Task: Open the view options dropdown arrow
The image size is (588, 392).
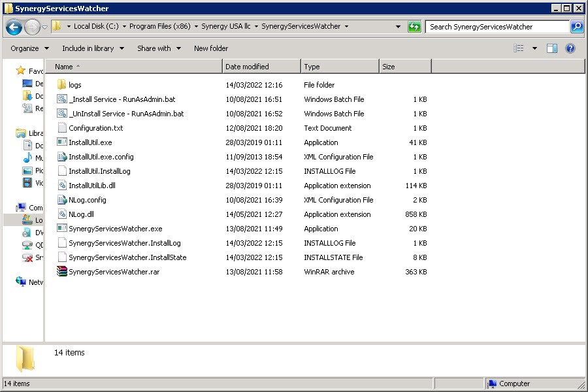Action: (534, 48)
